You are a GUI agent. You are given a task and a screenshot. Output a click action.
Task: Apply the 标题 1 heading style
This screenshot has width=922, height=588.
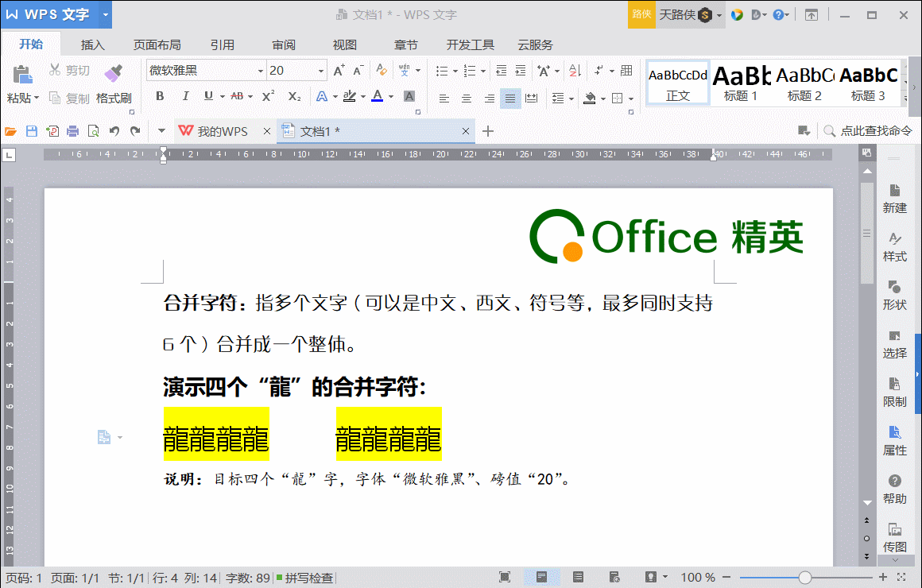pos(741,83)
